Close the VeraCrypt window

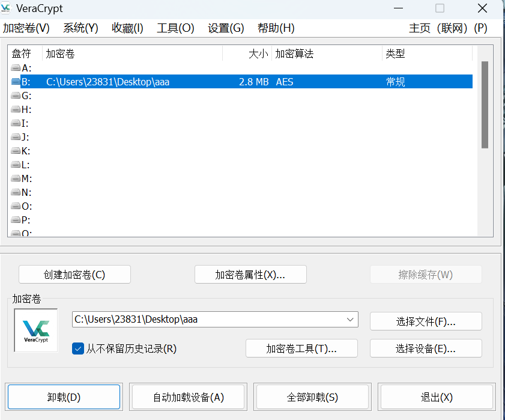point(482,8)
